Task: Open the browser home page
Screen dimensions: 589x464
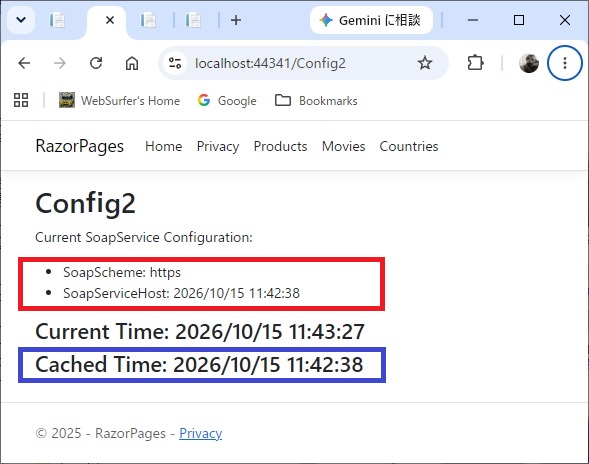Action: [x=132, y=63]
